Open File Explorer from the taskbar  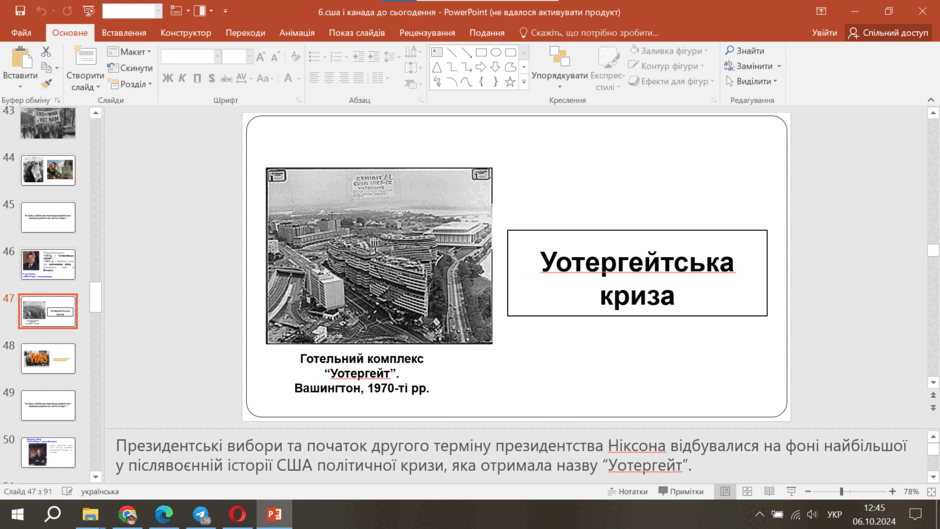click(91, 515)
